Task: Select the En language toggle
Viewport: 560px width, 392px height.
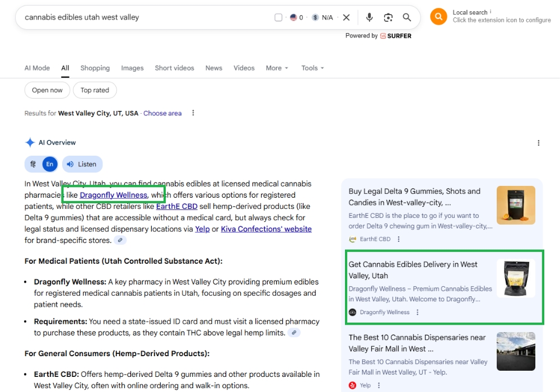Action: tap(50, 164)
